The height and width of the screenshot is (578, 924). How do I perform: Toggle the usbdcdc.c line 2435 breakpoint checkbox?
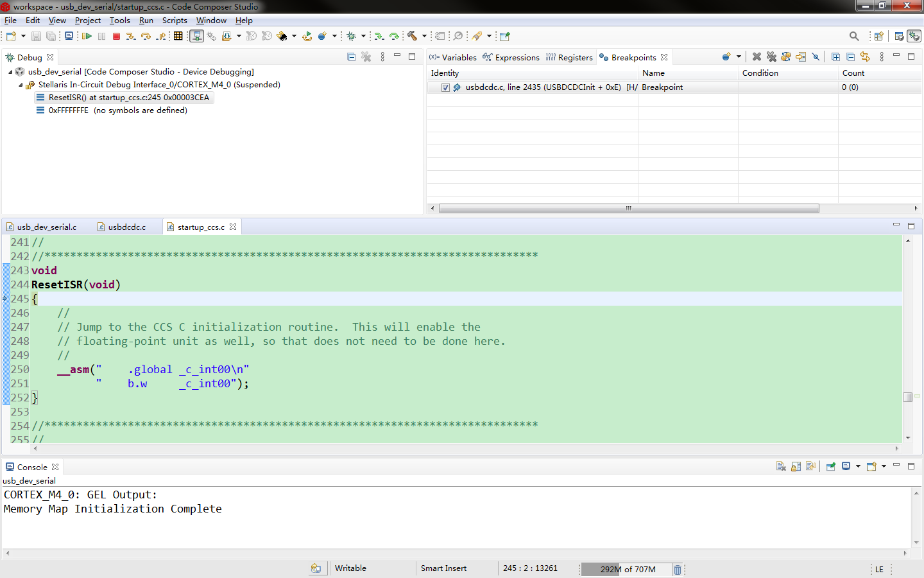445,87
